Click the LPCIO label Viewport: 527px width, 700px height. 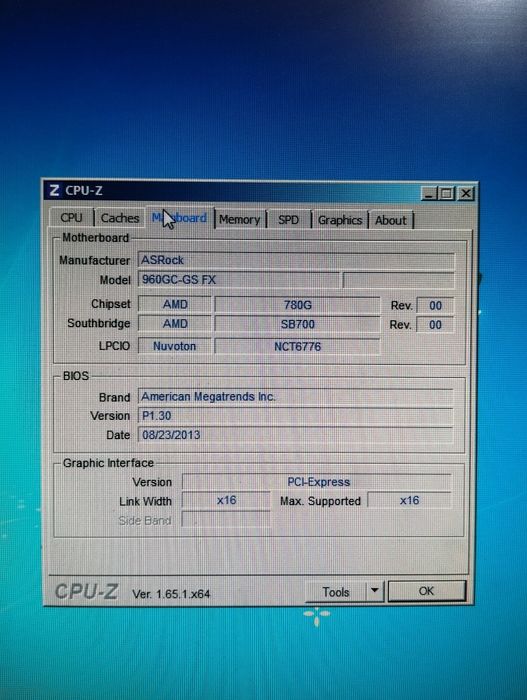114,346
